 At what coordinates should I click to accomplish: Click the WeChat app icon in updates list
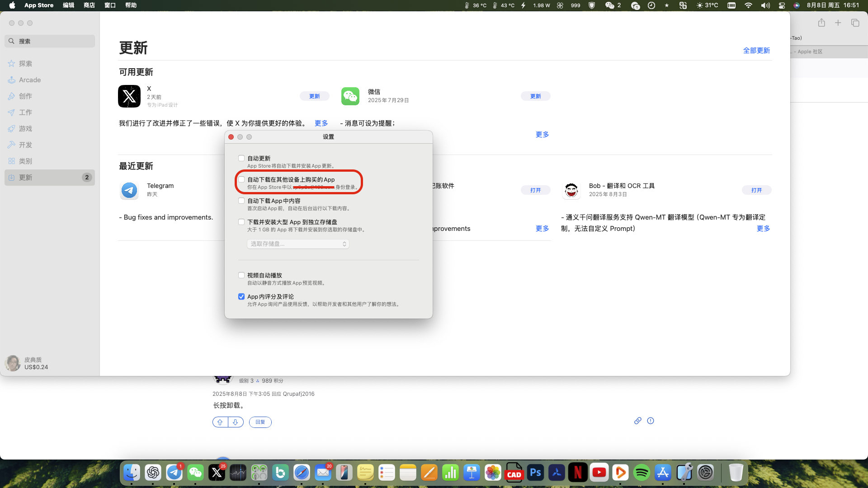click(x=350, y=96)
